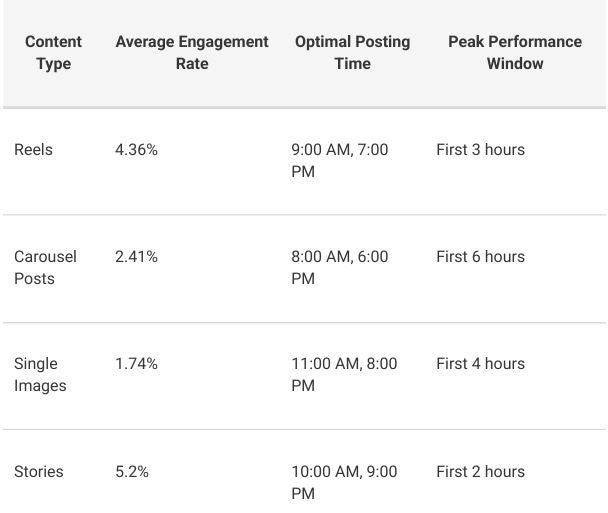608x513 pixels.
Task: Select the Reels row label
Action: pos(33,150)
